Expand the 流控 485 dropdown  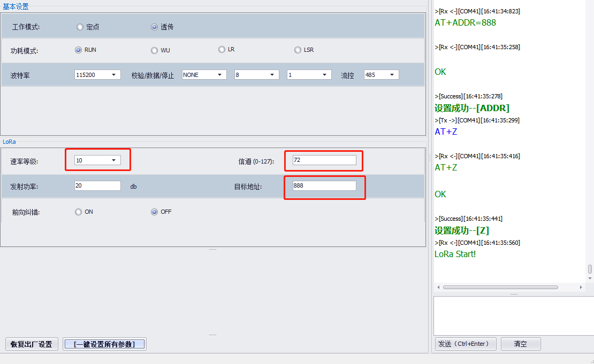tap(381, 75)
